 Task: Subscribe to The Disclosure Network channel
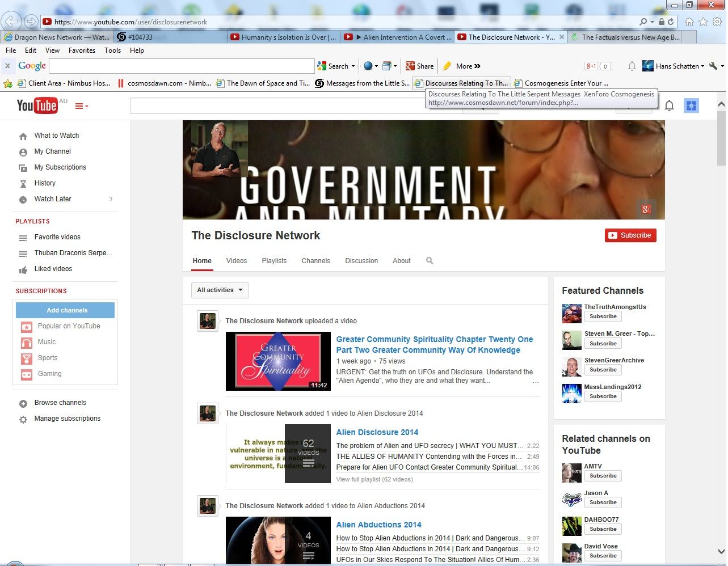pos(630,235)
